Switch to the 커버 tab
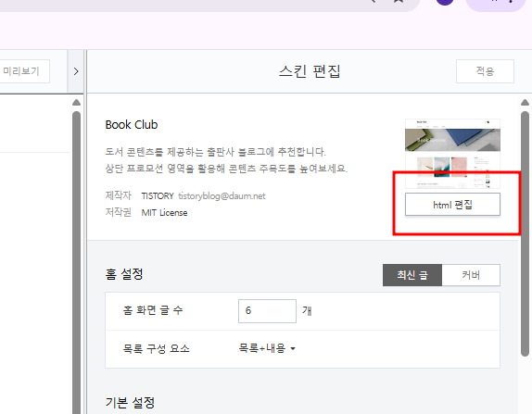The width and height of the screenshot is (532, 414). (x=471, y=275)
